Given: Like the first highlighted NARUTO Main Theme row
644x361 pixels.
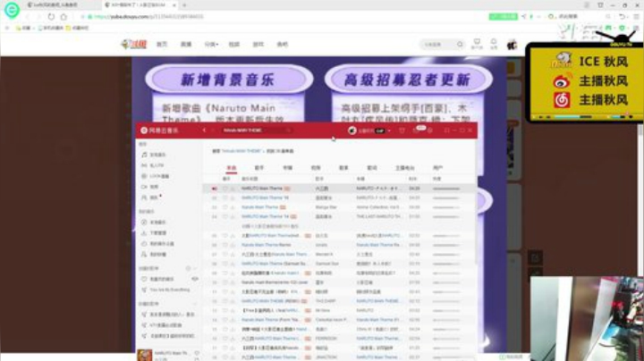Looking at the screenshot, I should pos(225,189).
